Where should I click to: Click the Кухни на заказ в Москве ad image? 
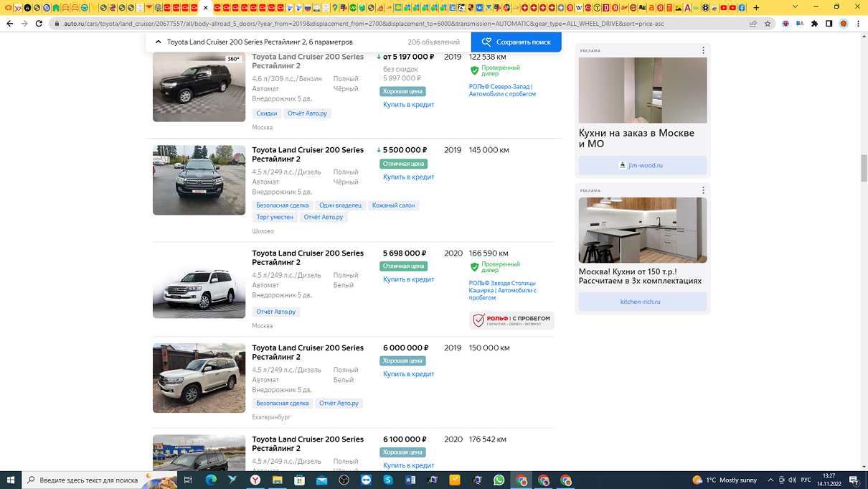pyautogui.click(x=643, y=90)
